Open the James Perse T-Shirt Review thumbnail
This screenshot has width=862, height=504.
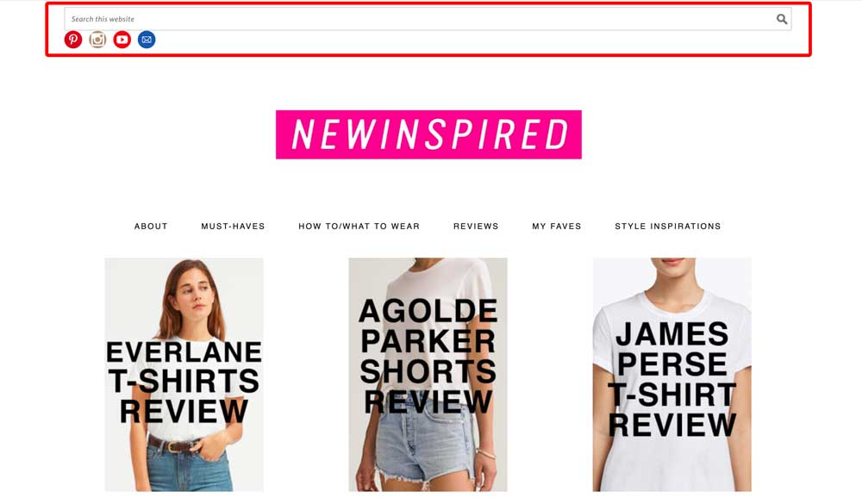[x=671, y=374]
